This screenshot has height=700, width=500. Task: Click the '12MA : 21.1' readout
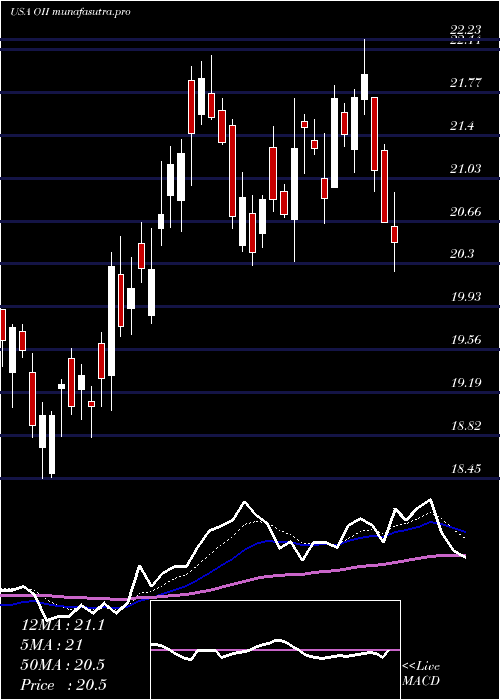63,625
